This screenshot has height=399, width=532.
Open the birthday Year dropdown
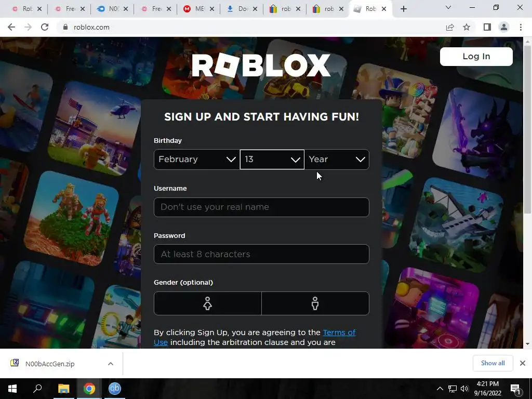337,159
